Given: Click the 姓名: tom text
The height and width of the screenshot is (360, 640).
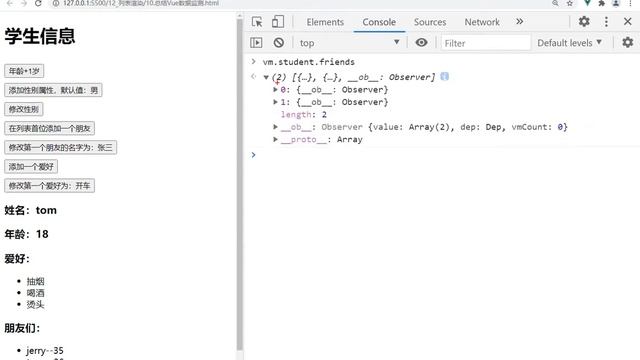Looking at the screenshot, I should point(31,210).
